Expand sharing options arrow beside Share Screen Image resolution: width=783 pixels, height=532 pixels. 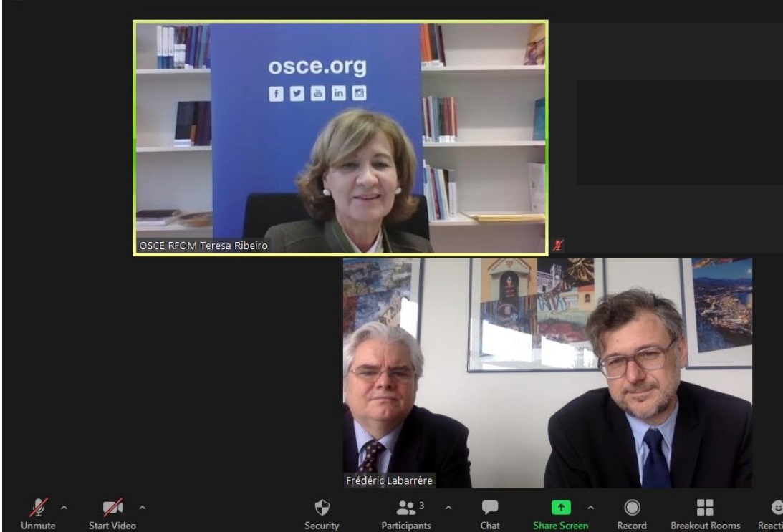(x=592, y=508)
